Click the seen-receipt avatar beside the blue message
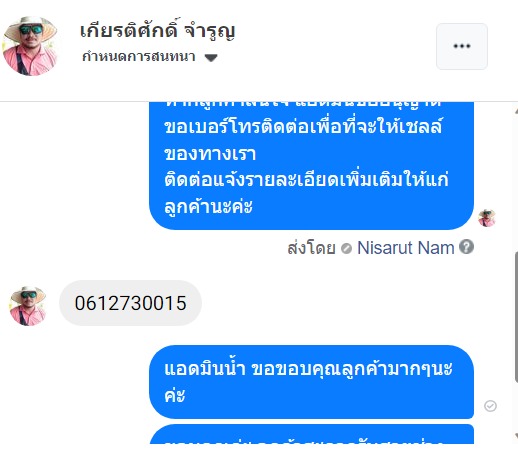The image size is (518, 451). click(487, 218)
